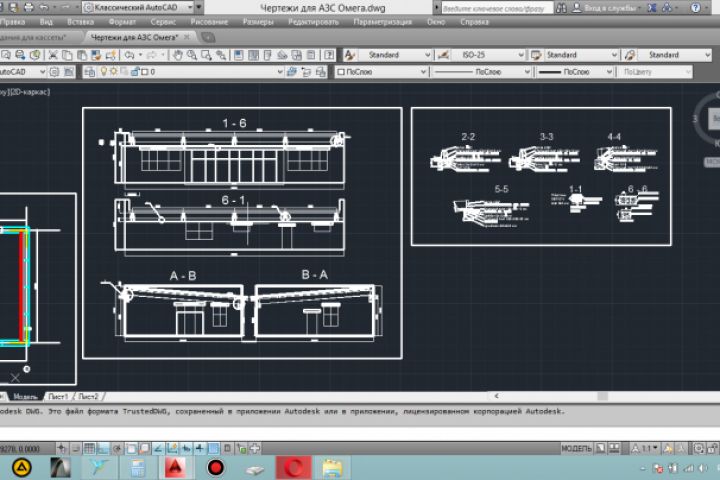Click the Help question-mark toolbar icon
The image size is (720, 480).
click(x=329, y=55)
